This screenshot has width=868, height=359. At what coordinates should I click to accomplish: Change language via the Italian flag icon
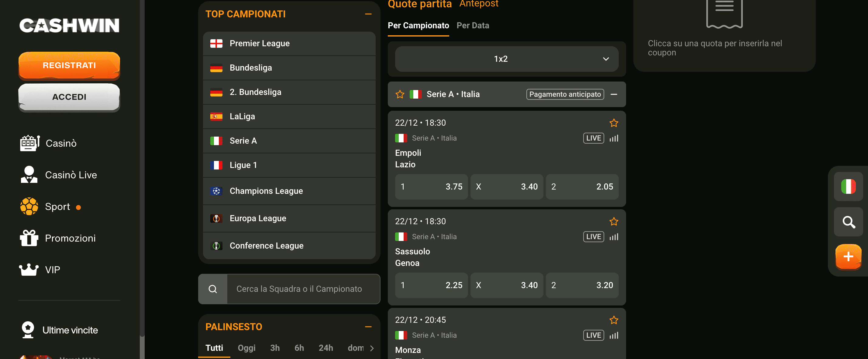click(849, 186)
